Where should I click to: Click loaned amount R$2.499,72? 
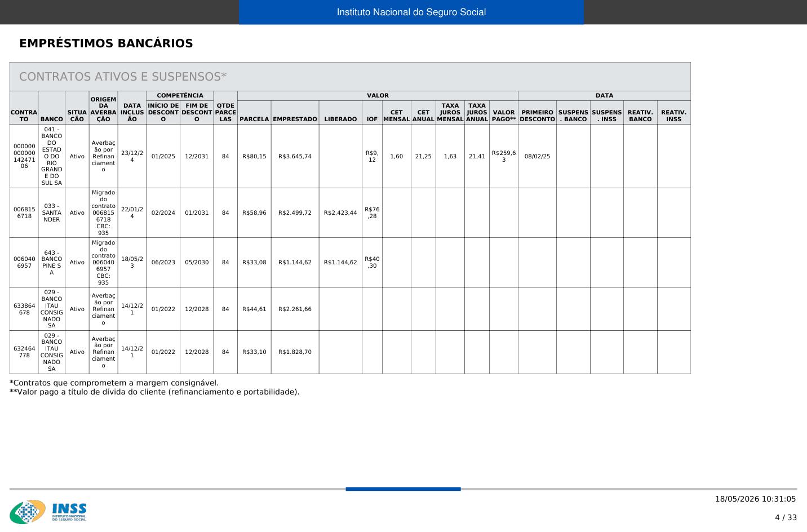pyautogui.click(x=295, y=212)
